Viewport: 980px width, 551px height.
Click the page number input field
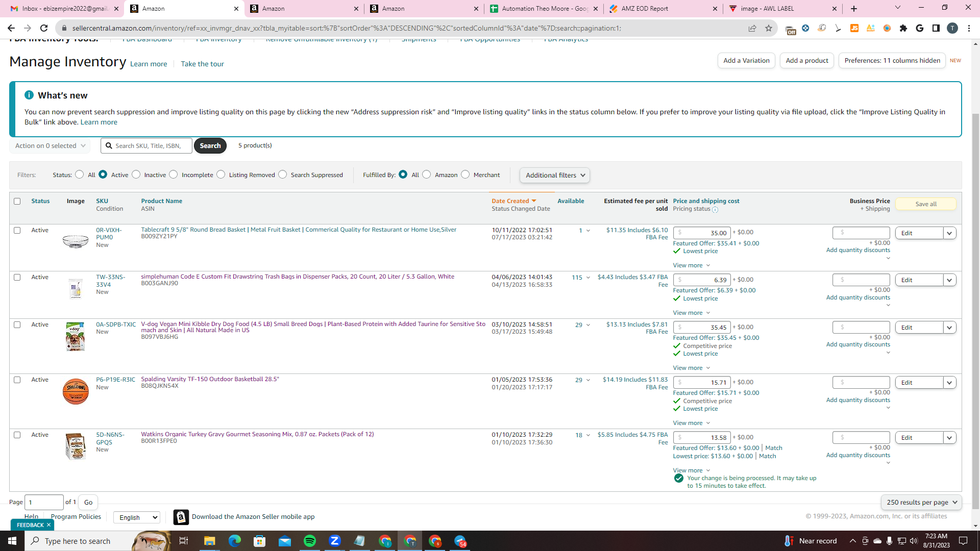point(44,503)
